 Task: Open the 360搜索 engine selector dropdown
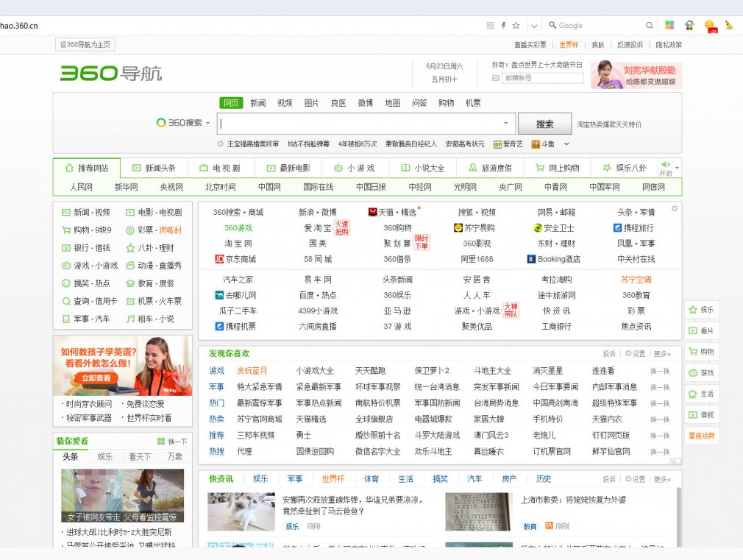183,123
